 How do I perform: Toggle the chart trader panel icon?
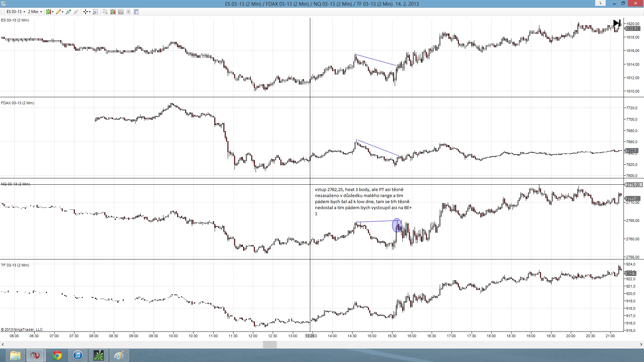105,12
